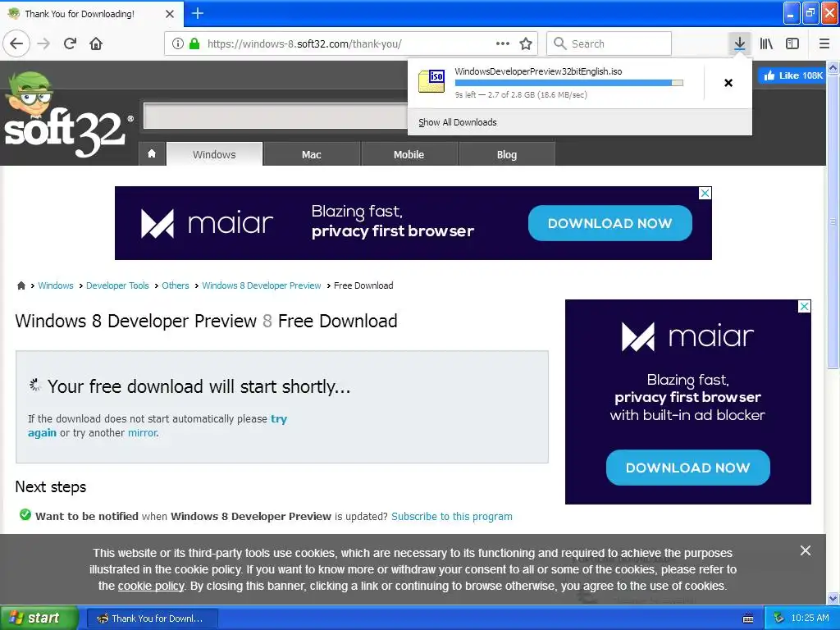
Task: Click the soft32 site search field
Action: coord(276,114)
